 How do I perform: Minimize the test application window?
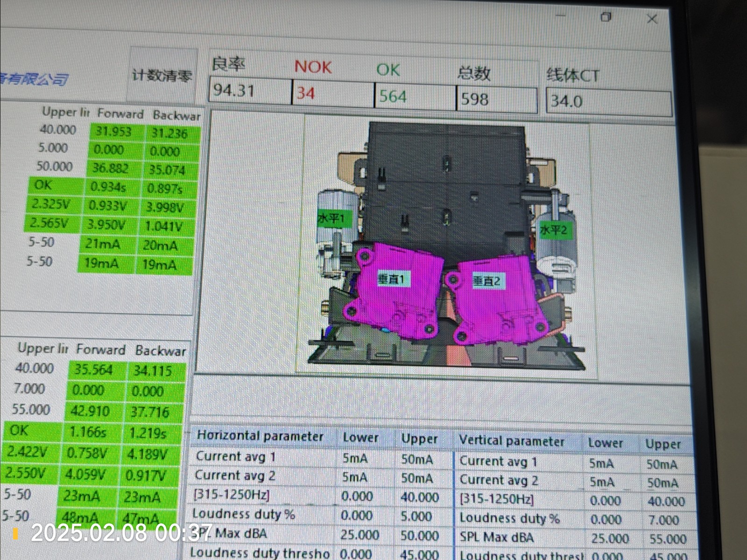pos(561,16)
